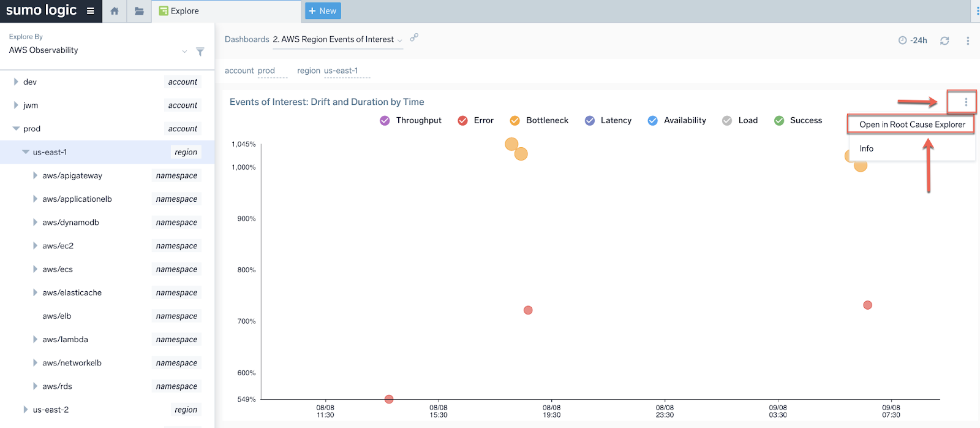Expand the aws/ec2 namespace
The image size is (980, 428).
(x=36, y=245)
